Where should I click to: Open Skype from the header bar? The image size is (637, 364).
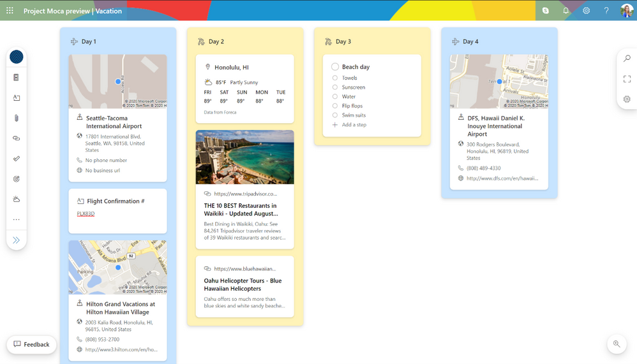click(546, 11)
